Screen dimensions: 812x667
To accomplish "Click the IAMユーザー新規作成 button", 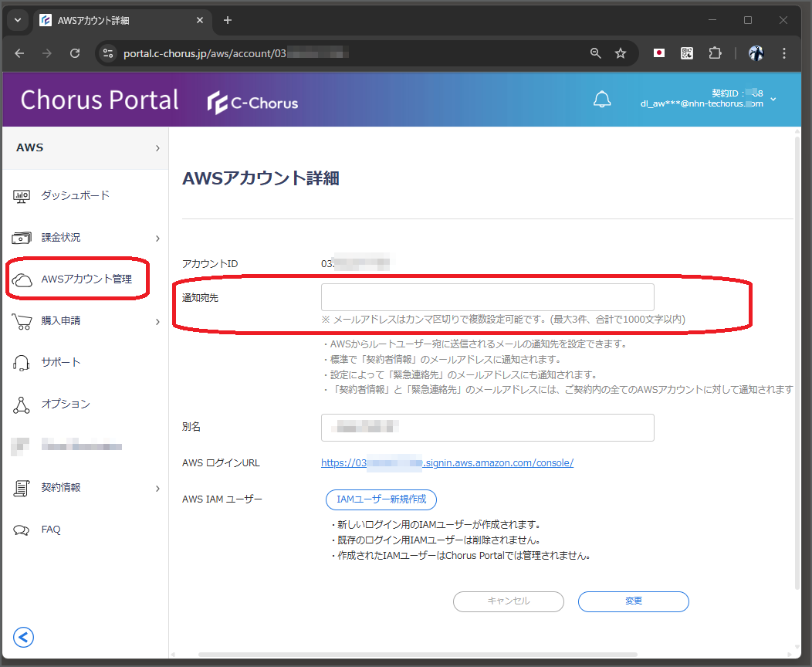I will pos(381,499).
